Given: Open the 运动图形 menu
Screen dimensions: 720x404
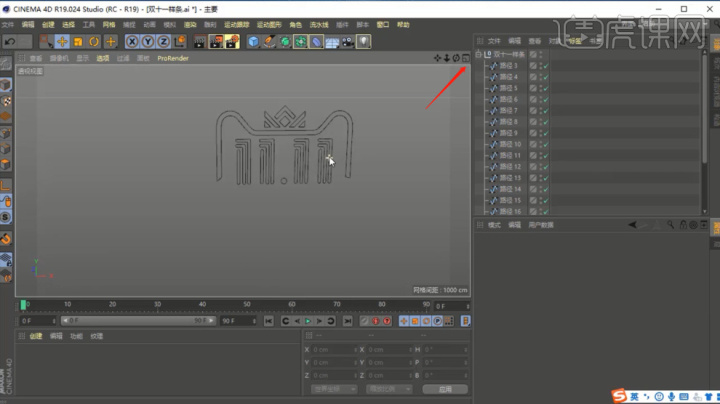Looking at the screenshot, I should coord(269,25).
